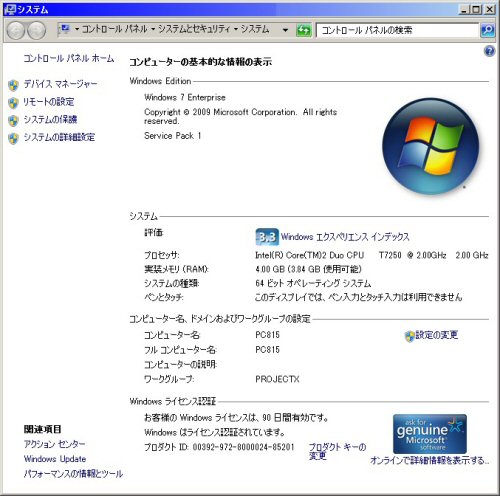The image size is (500, 496).
Task: Click the Windows 7 Enterprise text
Action: tap(185, 97)
